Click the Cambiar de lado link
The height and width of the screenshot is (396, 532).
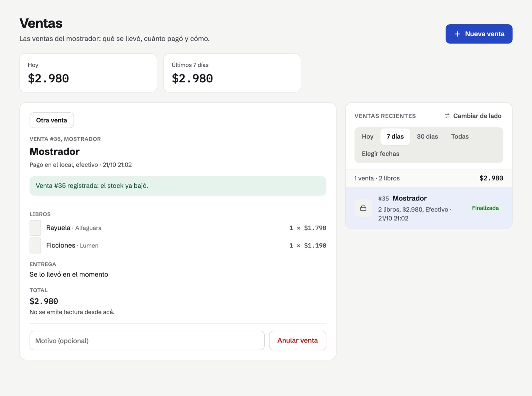[x=473, y=116]
